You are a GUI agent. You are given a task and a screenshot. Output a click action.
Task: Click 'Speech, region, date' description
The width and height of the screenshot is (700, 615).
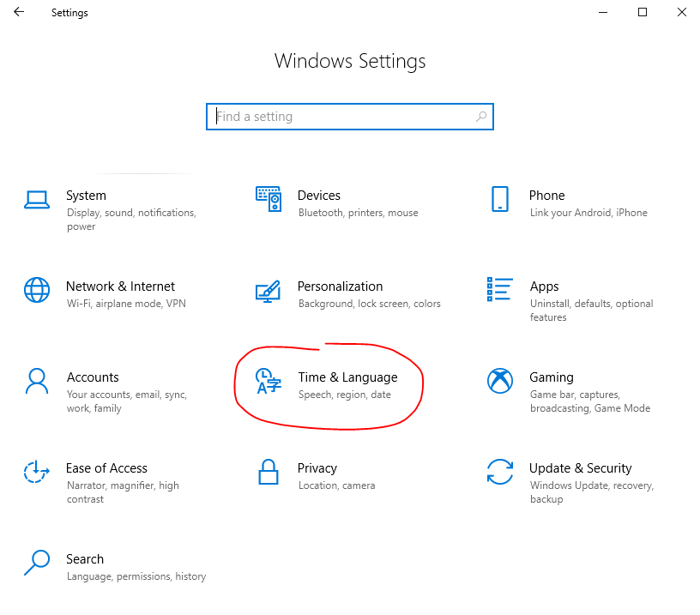345,395
